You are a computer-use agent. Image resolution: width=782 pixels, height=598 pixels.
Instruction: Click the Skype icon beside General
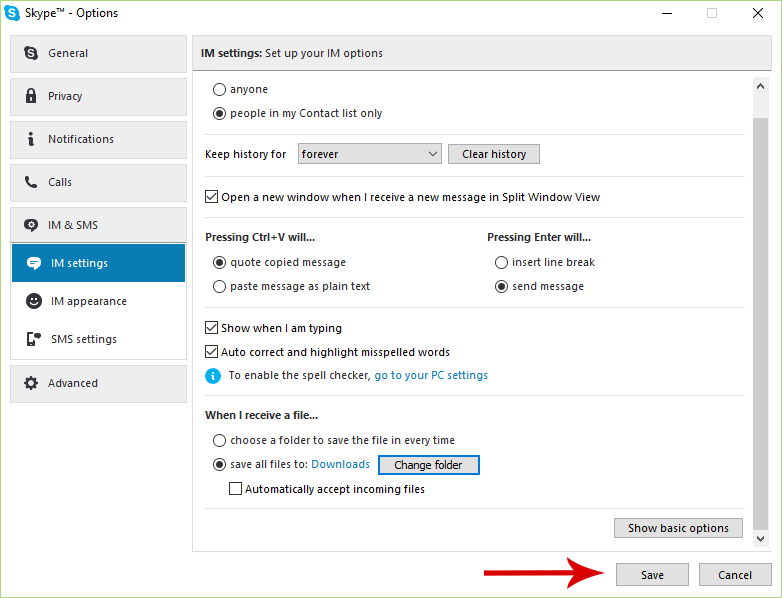(31, 53)
